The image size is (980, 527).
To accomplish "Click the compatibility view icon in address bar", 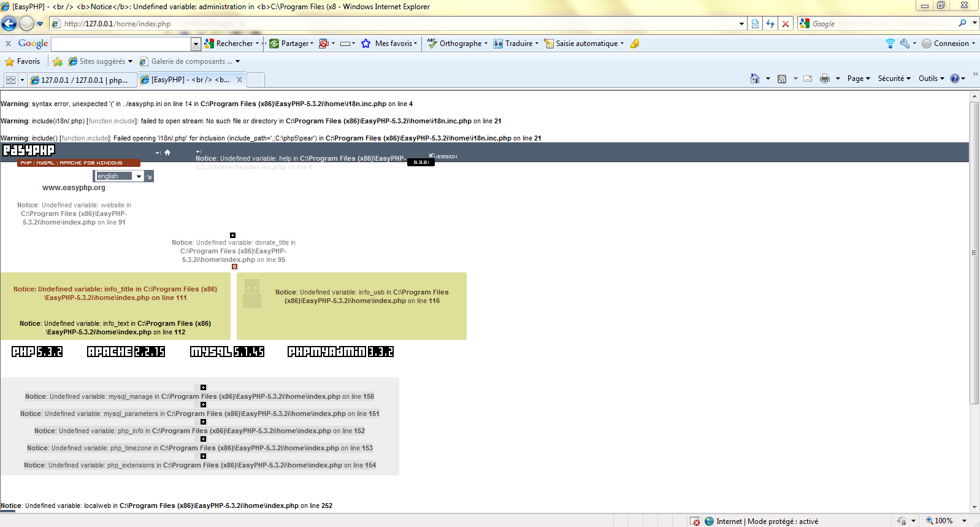I will tap(755, 24).
